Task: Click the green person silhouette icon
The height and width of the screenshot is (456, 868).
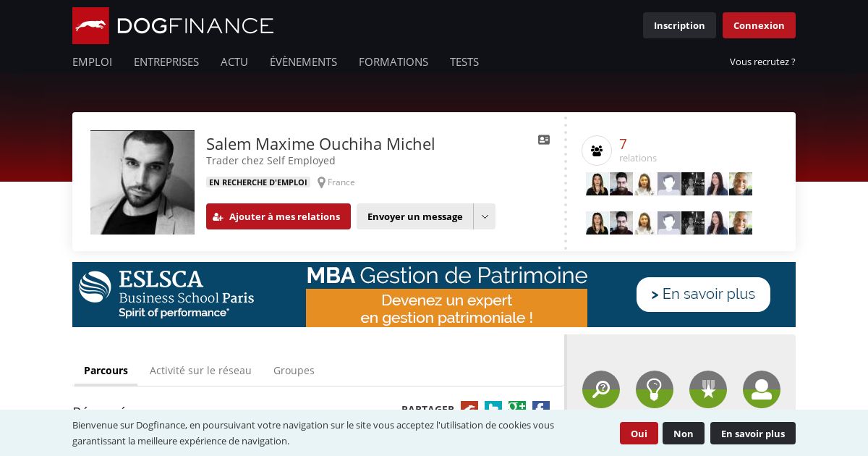Action: click(762, 389)
